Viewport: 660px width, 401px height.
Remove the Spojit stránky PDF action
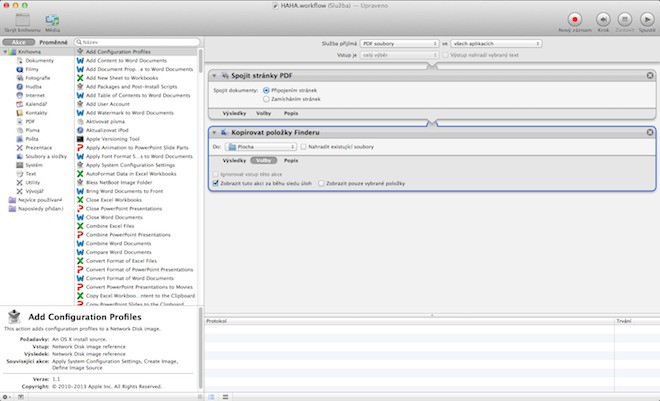tap(650, 76)
